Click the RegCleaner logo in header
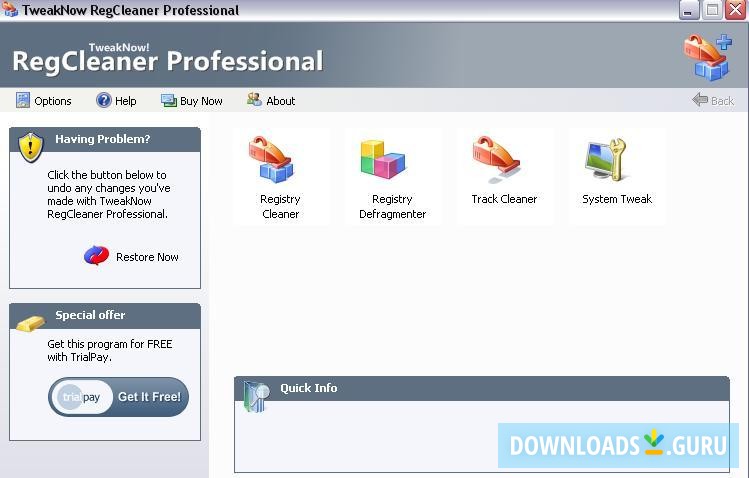The width and height of the screenshot is (749, 478). click(707, 57)
